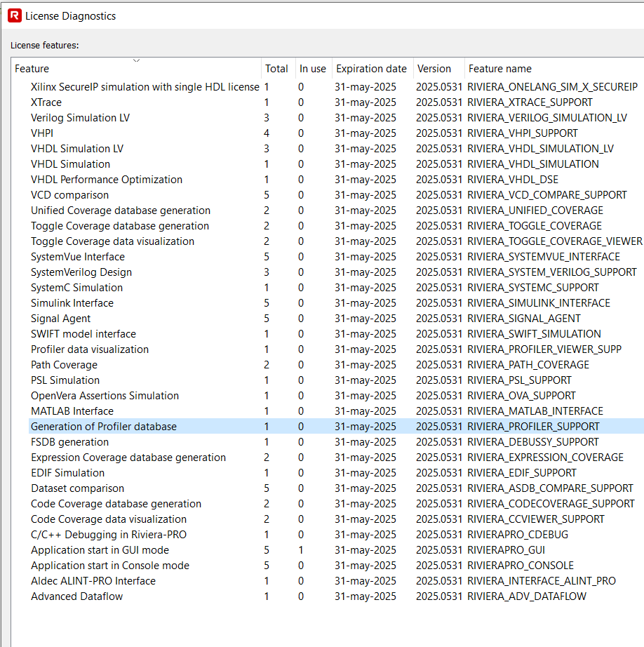
Task: Select the XTrace feature row
Action: click(x=46, y=102)
